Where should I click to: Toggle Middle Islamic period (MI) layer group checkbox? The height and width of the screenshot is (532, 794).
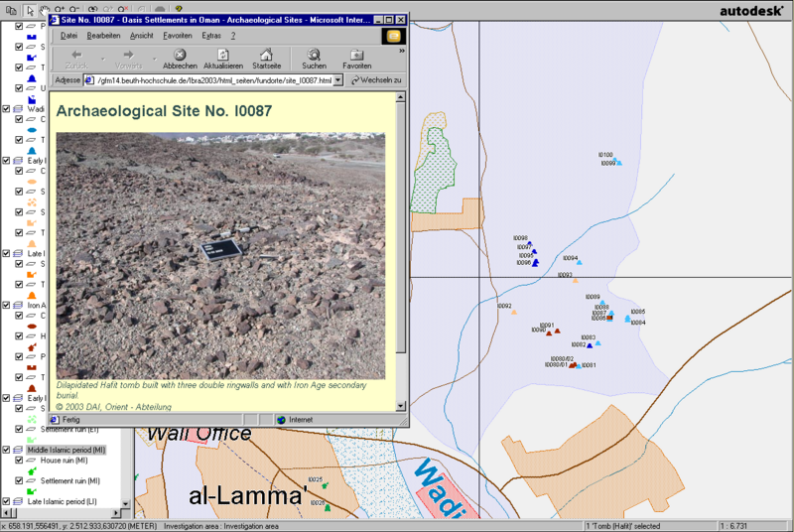click(x=6, y=450)
